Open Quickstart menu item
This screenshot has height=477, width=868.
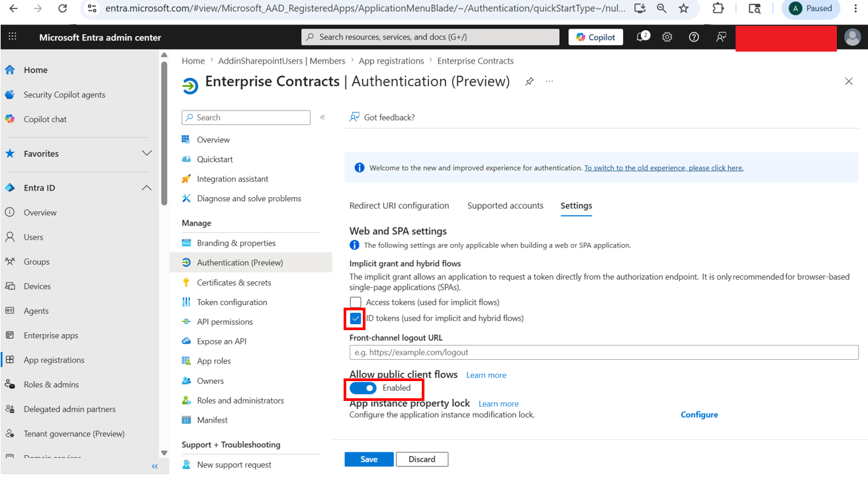pos(215,159)
